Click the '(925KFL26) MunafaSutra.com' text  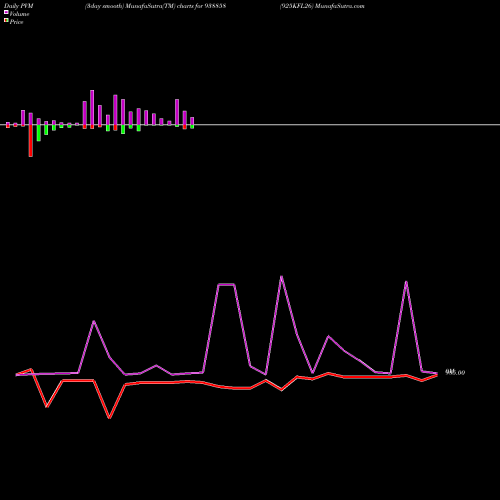(322, 6)
